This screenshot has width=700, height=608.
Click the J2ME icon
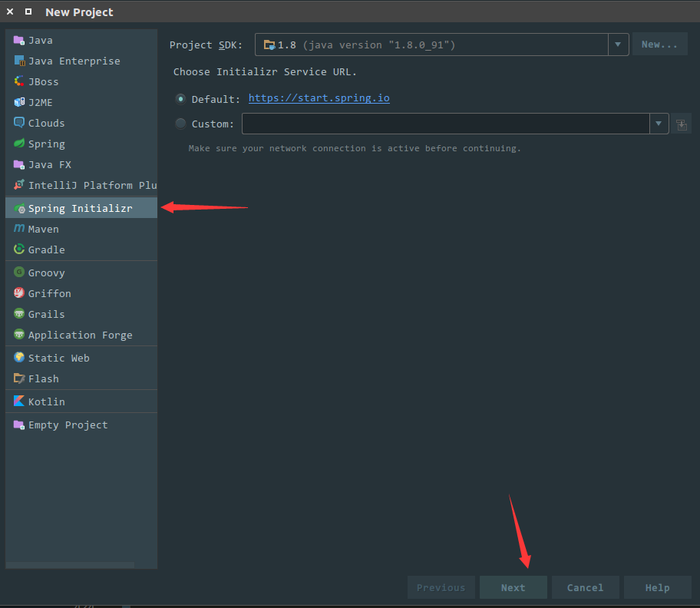coord(18,102)
